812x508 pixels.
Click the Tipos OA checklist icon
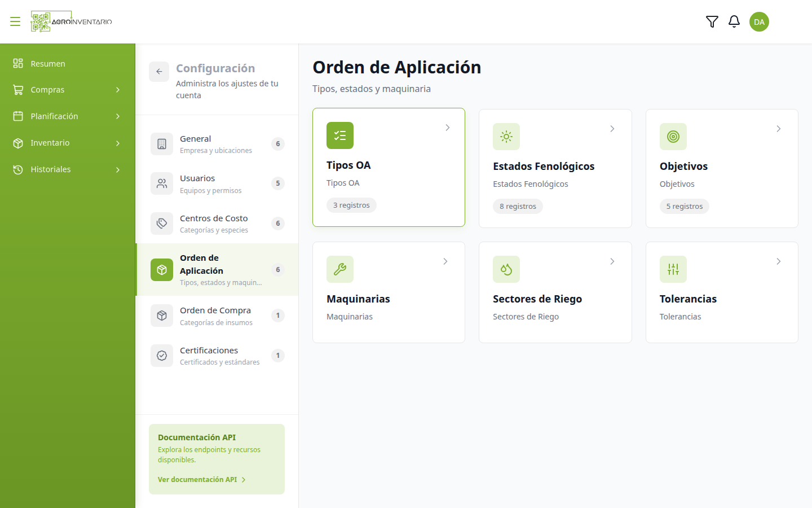340,135
